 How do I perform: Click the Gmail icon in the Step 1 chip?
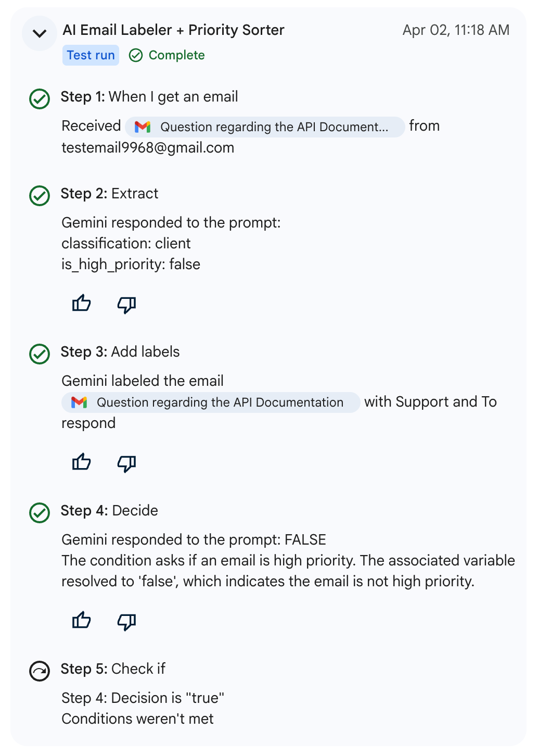tap(143, 127)
